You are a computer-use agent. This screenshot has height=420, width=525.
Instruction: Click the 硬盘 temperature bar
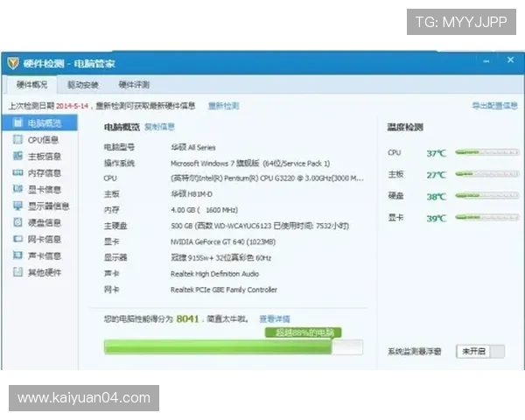[487, 195]
